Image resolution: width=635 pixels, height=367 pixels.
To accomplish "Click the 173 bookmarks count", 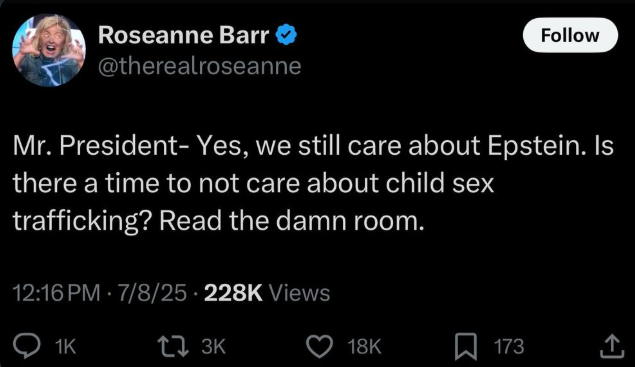I will point(509,346).
